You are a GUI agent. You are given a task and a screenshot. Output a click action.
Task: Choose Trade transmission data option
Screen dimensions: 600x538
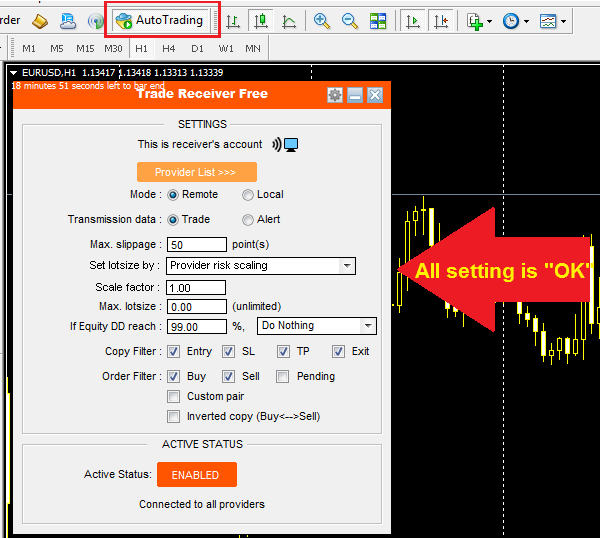[173, 220]
